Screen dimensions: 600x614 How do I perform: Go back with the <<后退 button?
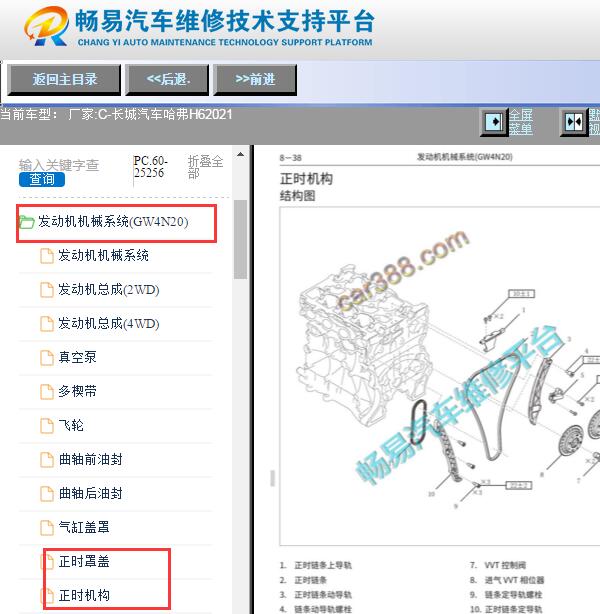(x=167, y=79)
